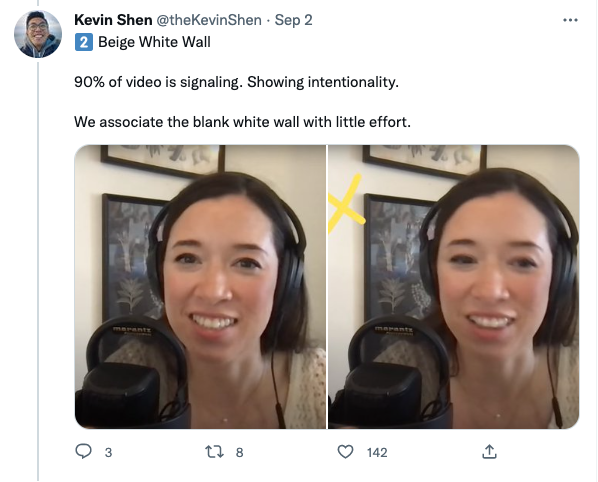The height and width of the screenshot is (482, 598).
Task: Click the Kevin Shen display name
Action: coord(113,20)
